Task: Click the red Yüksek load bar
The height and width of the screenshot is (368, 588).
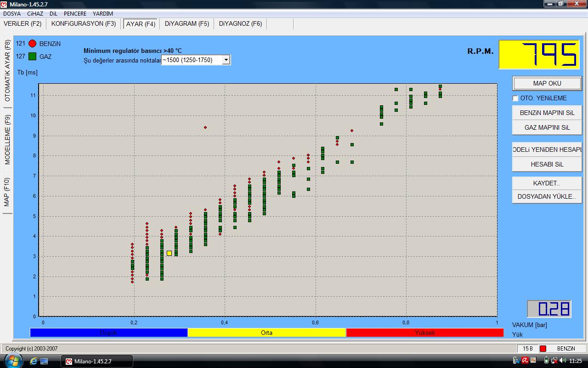Action: pos(425,333)
